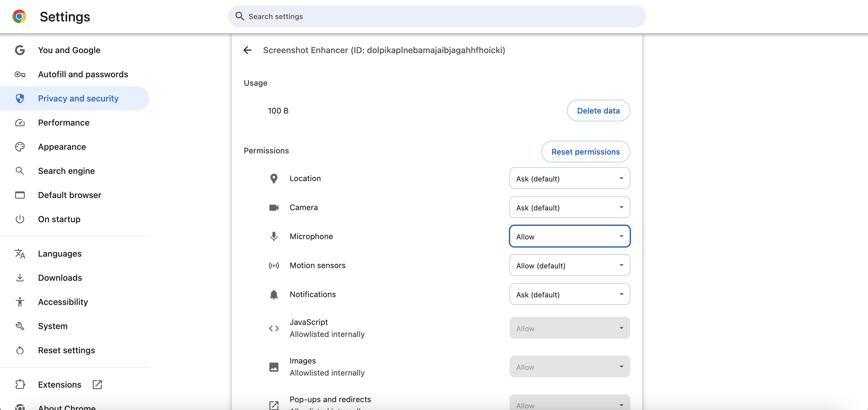Click the download arrow icon for Downloads
The image size is (868, 410).
20,277
